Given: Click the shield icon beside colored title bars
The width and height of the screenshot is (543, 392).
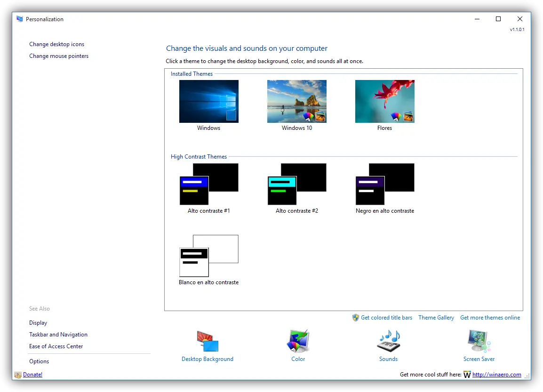Looking at the screenshot, I should point(356,318).
